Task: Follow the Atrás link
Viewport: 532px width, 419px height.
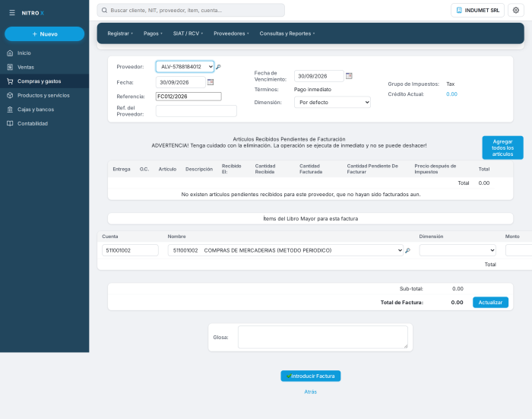Action: pos(310,392)
